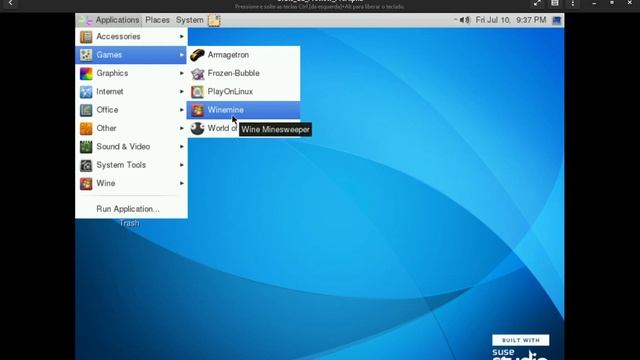Launch Winemine from Games menu

tap(243, 110)
